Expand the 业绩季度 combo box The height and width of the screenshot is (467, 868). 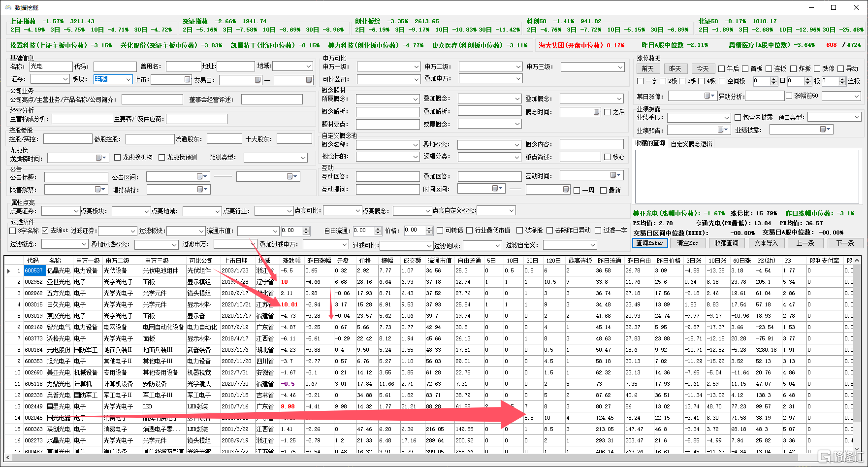(x=726, y=118)
